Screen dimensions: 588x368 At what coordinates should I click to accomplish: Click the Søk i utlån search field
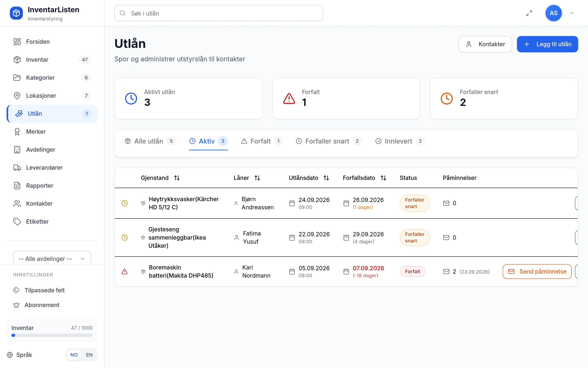(219, 13)
